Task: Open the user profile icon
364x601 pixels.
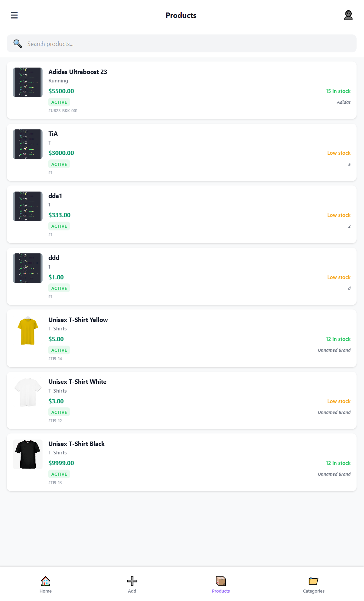Action: pos(348,15)
